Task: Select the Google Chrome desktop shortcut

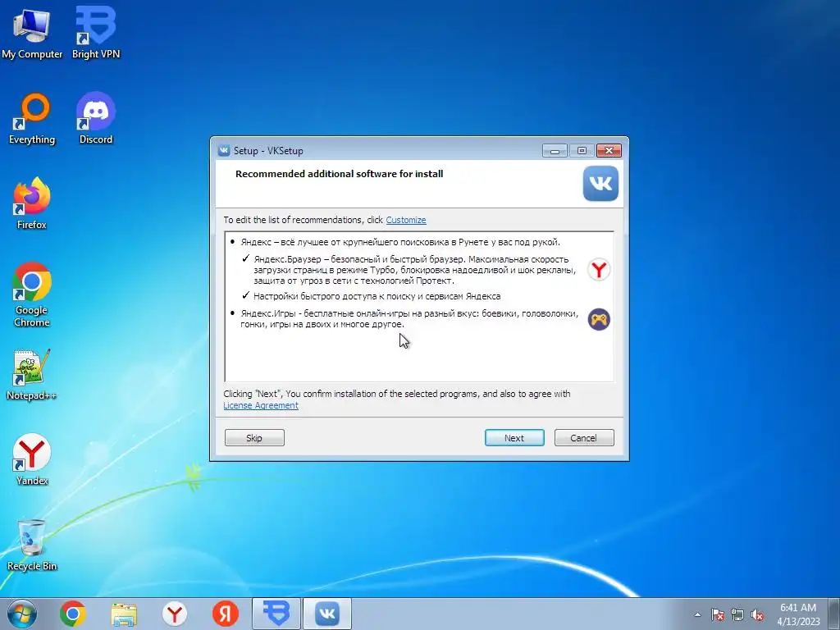Action: pos(32,294)
